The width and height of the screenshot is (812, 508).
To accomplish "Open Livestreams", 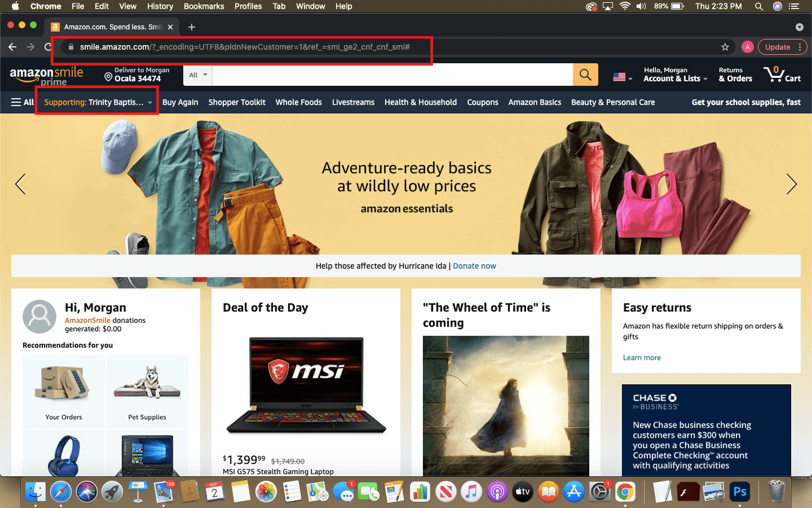I will [x=353, y=102].
